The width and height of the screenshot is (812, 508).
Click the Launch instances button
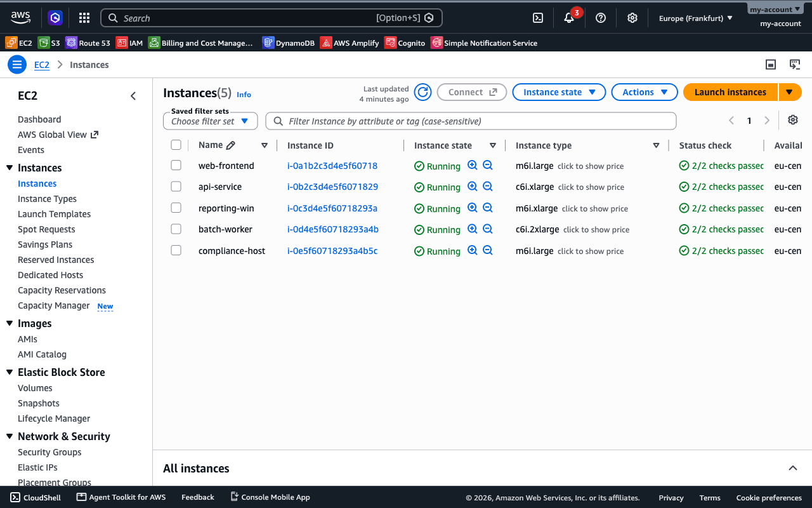(x=730, y=92)
